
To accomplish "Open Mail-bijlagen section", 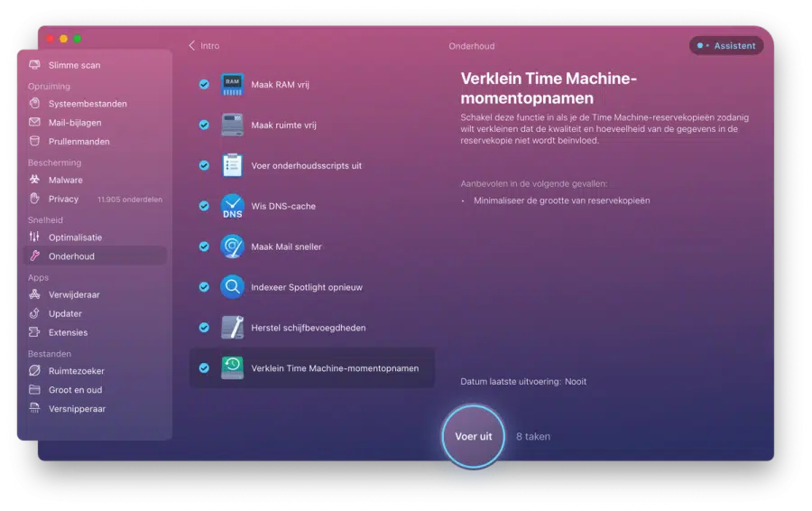I will point(75,123).
